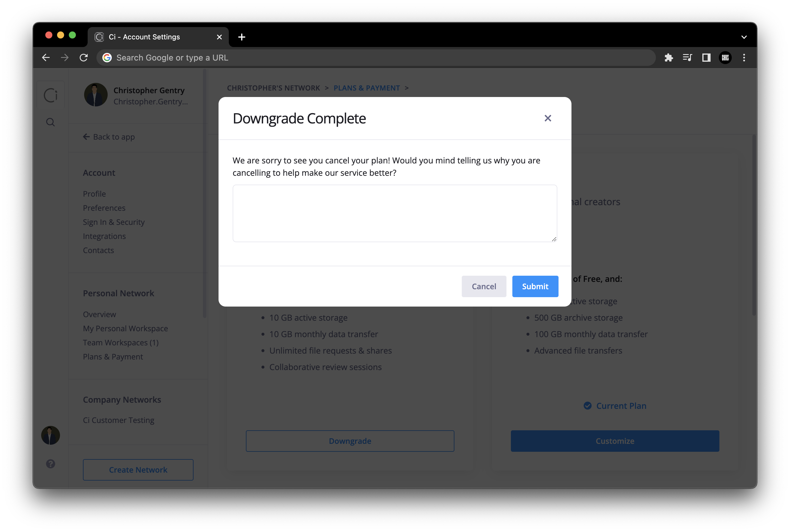Focus the cancellation reason text area
The width and height of the screenshot is (790, 532).
394,213
